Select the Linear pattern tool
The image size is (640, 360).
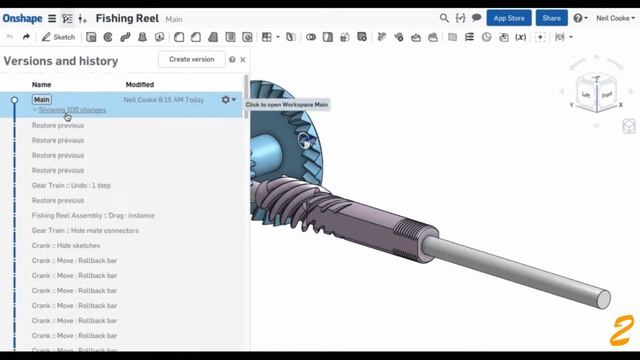(267, 37)
